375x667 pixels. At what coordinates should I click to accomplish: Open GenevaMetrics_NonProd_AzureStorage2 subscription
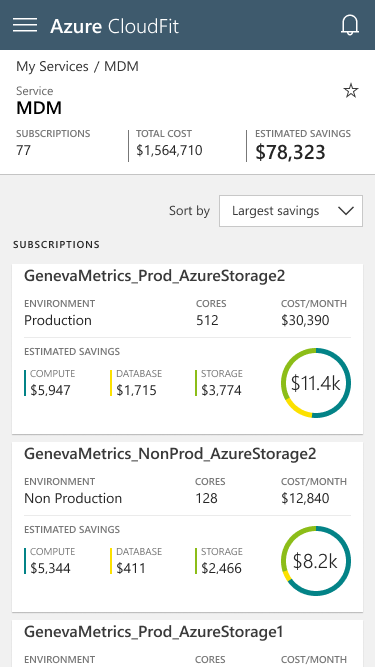click(170, 454)
